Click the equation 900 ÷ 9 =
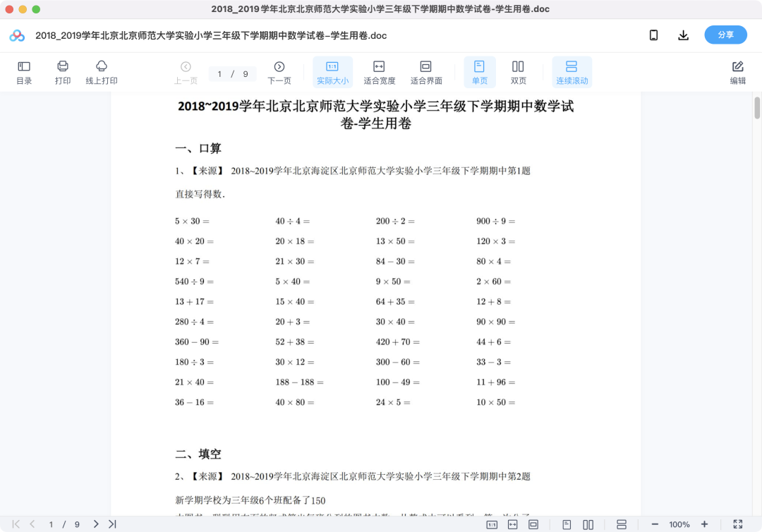Screen dimensions: 762x532 (496, 221)
